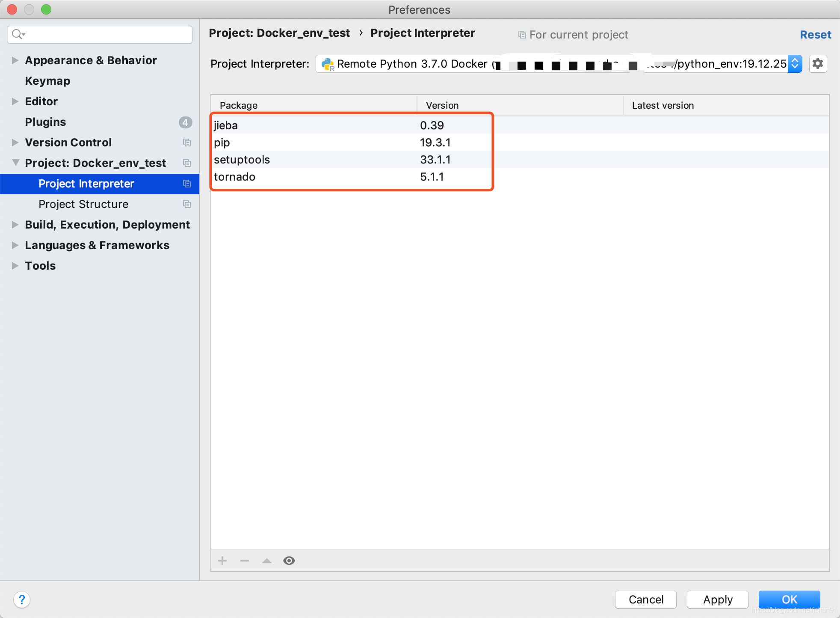Sort by the Latest version column header
Viewport: 840px width, 618px height.
point(663,105)
